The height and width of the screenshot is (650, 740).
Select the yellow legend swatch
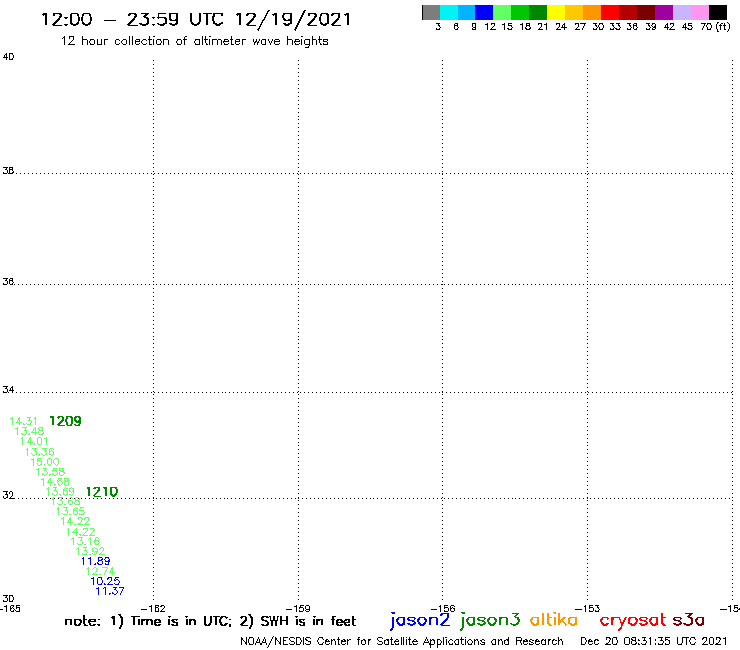tap(556, 12)
